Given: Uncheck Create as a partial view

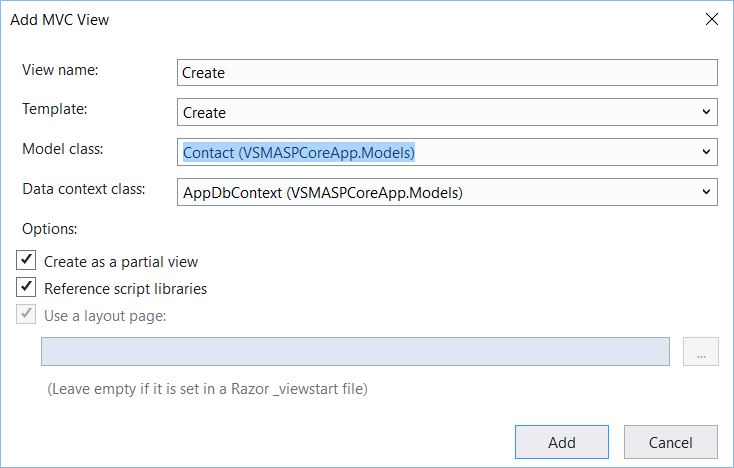Looking at the screenshot, I should [x=26, y=261].
